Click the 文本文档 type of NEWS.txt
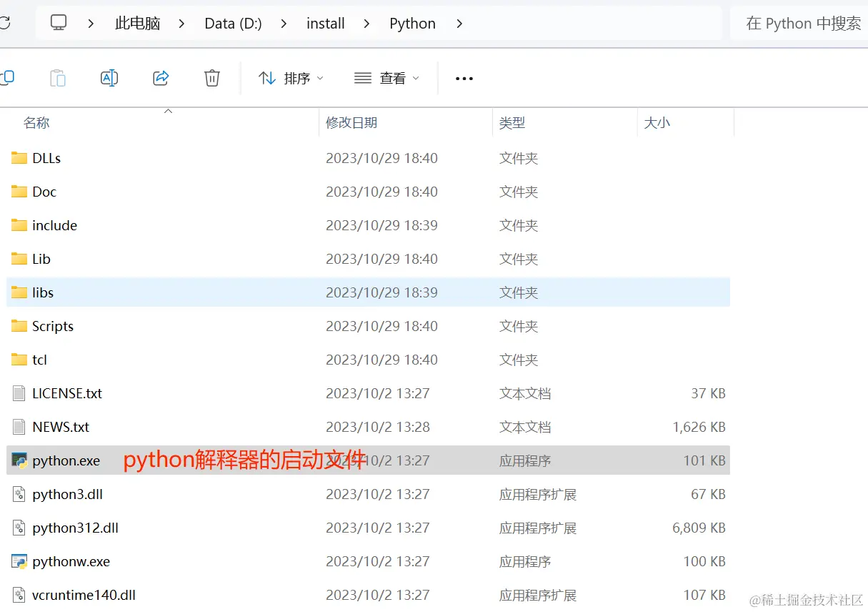The height and width of the screenshot is (612, 868). [x=525, y=427]
